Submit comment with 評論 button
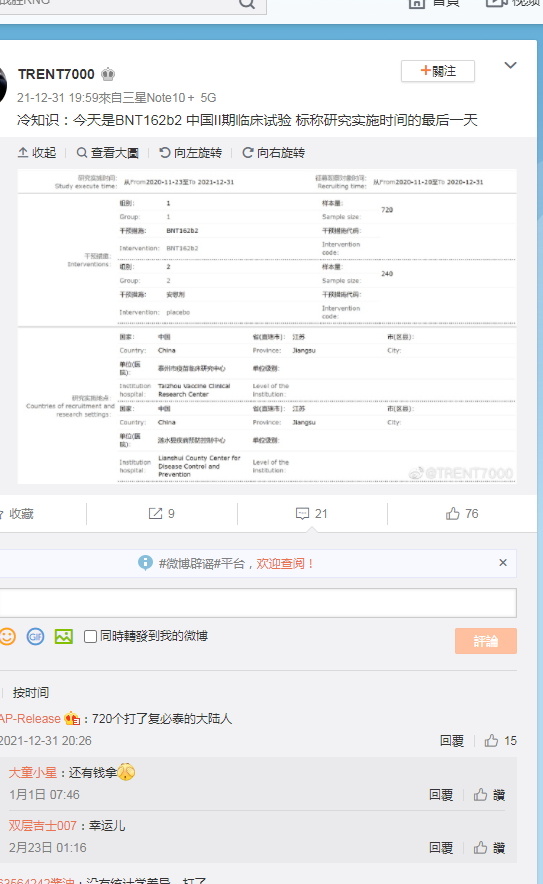The height and width of the screenshot is (884, 543). point(485,641)
